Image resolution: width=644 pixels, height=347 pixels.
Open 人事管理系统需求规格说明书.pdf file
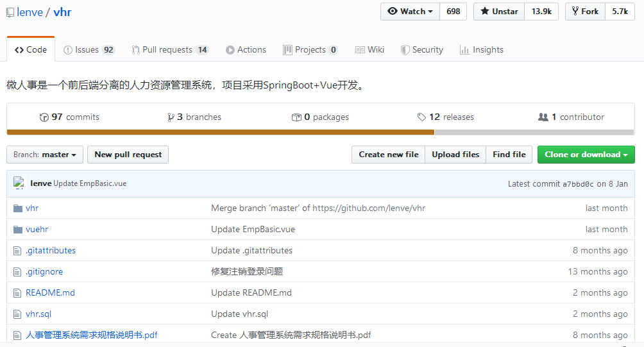[92, 335]
